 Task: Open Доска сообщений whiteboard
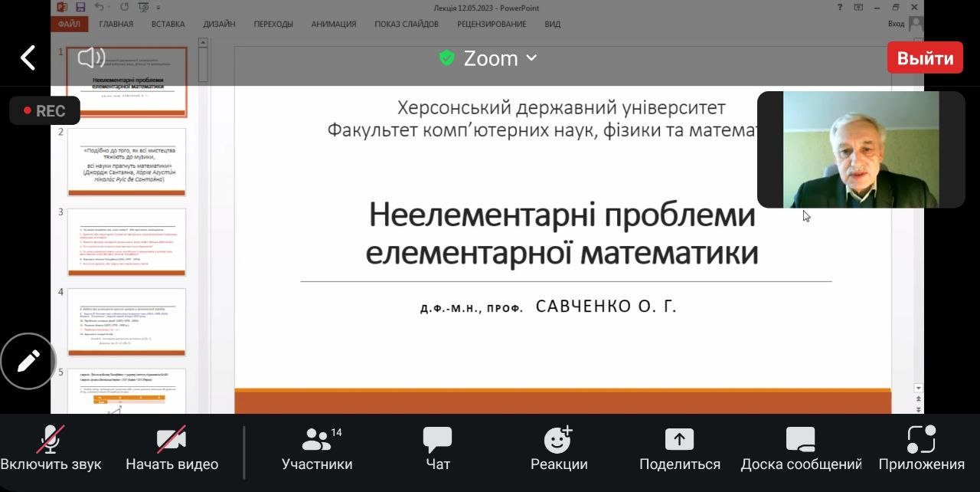tap(801, 449)
